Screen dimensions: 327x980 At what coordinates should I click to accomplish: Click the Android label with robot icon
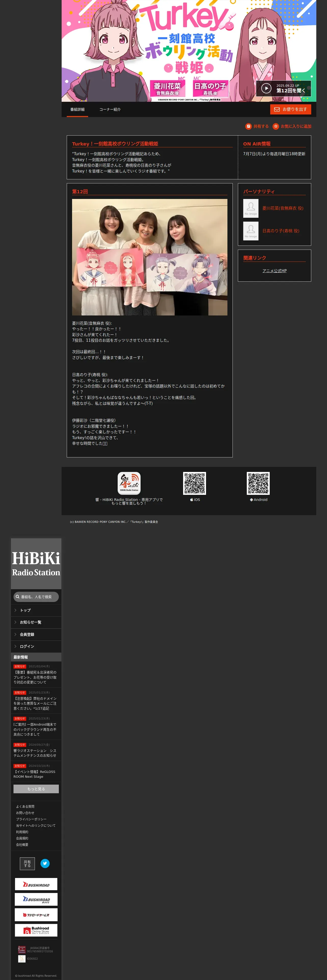[x=258, y=500]
